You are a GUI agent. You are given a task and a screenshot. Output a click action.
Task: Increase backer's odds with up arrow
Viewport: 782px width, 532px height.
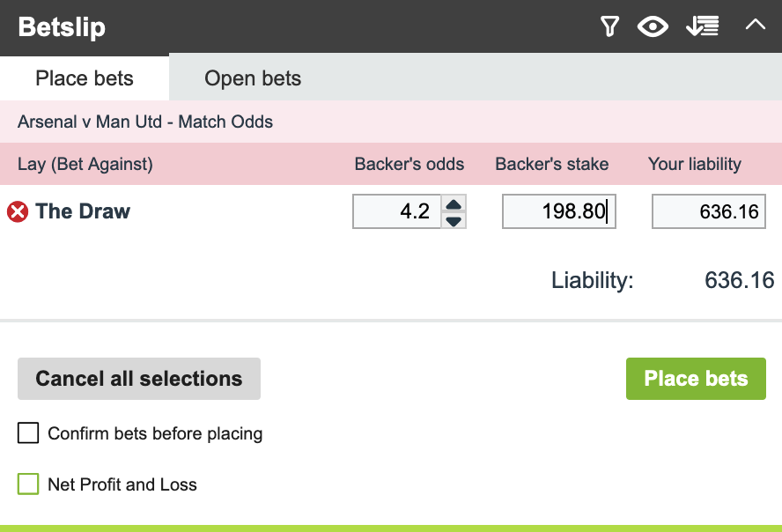click(454, 205)
